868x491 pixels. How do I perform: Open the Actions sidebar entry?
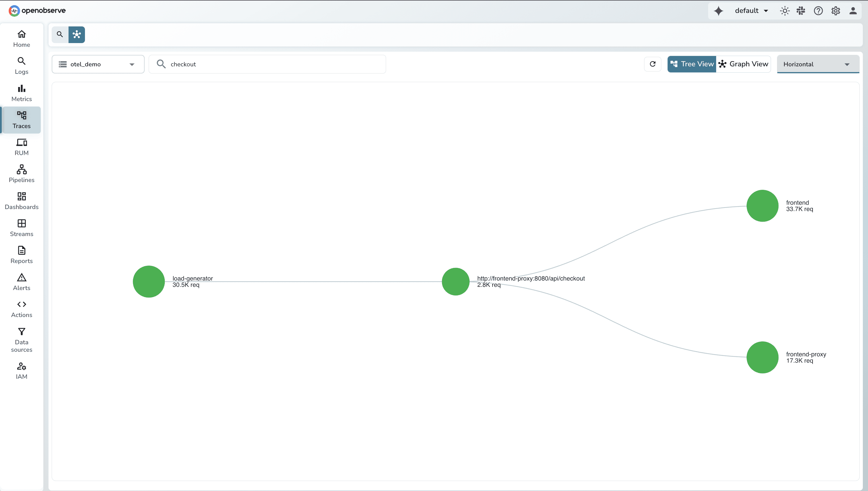tap(21, 308)
